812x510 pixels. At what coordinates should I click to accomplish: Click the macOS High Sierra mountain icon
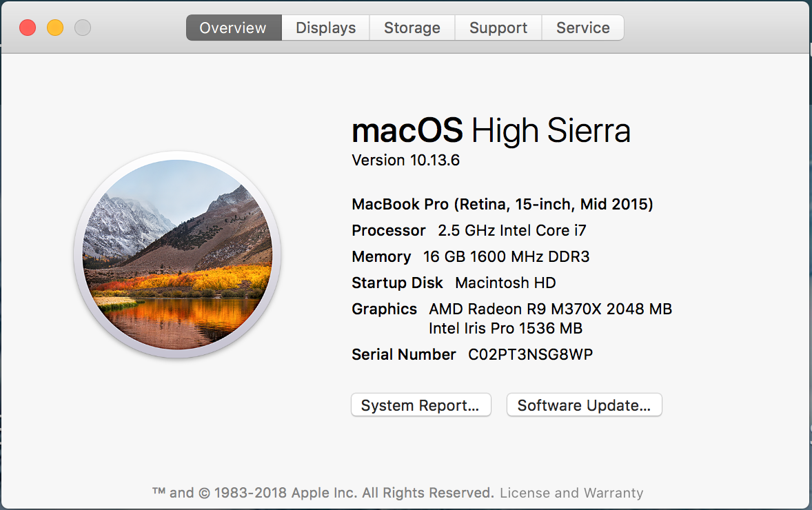(177, 255)
